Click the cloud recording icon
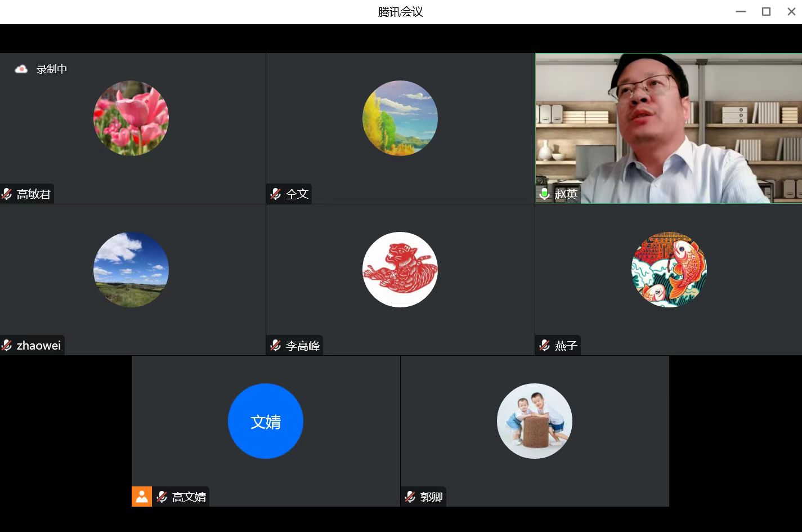 (21, 69)
